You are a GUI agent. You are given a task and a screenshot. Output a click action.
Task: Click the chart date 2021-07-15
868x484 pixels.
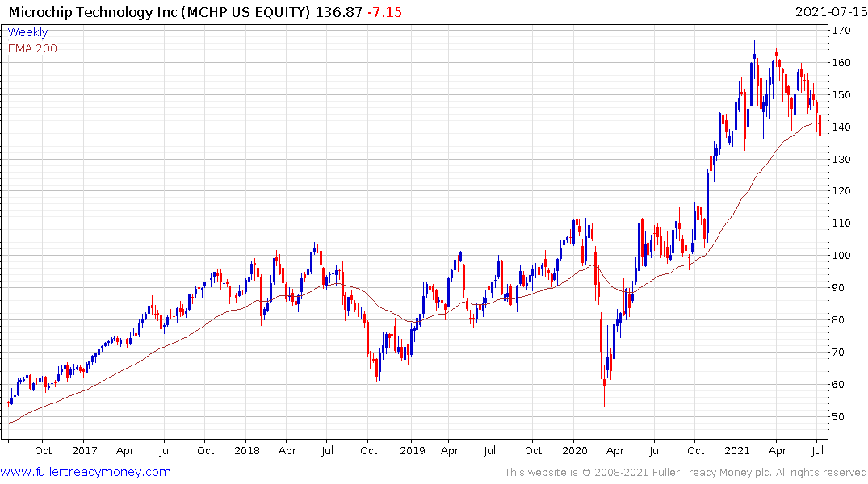pos(830,12)
